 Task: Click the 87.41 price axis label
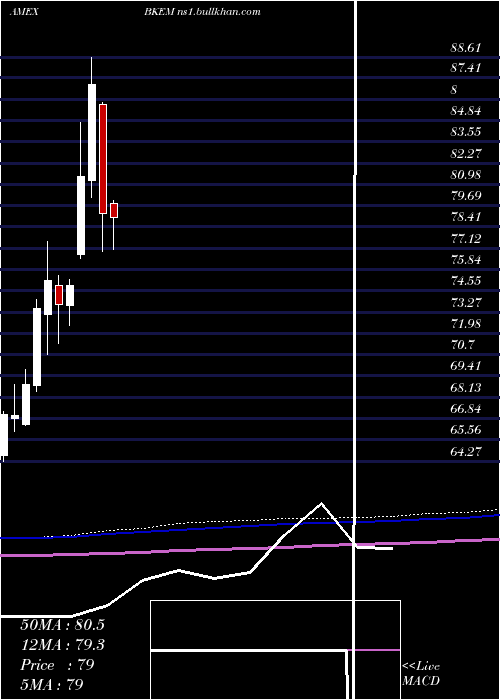(466, 68)
